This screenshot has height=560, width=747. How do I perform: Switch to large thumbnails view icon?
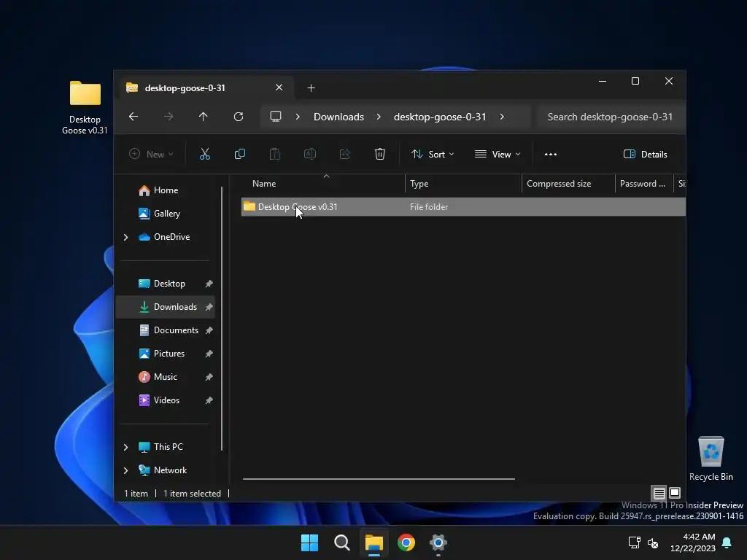(675, 493)
